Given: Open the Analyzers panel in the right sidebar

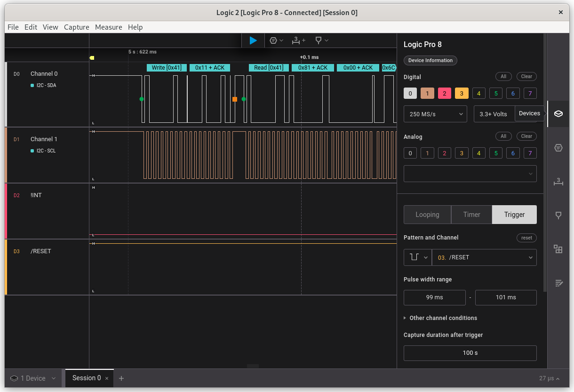Looking at the screenshot, I should point(558,148).
